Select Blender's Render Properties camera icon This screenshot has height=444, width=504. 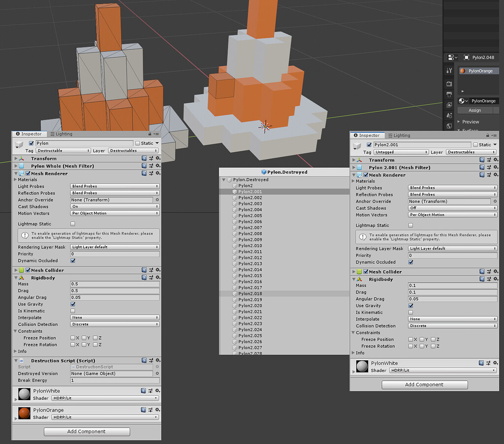click(448, 84)
